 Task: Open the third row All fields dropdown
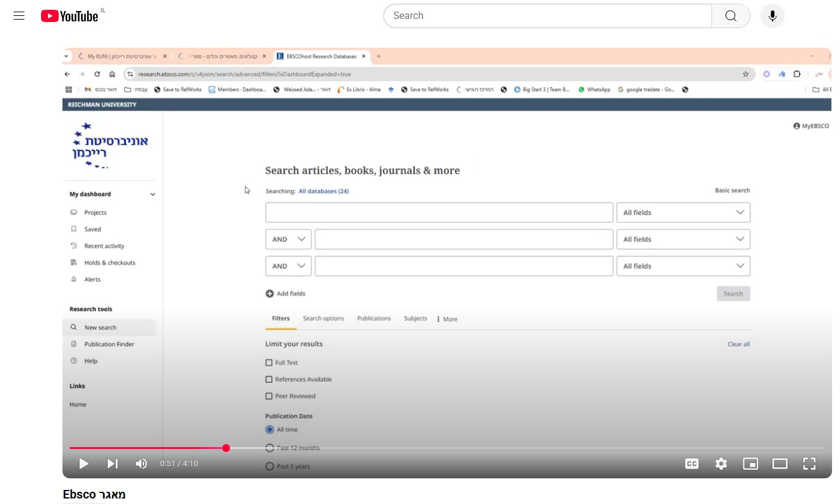683,266
